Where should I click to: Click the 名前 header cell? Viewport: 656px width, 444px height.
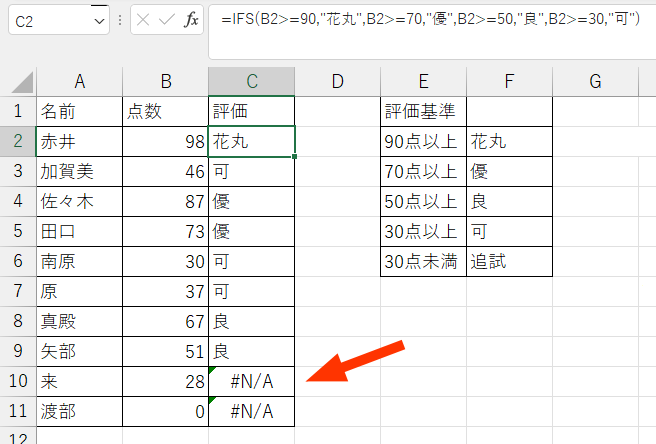79,111
